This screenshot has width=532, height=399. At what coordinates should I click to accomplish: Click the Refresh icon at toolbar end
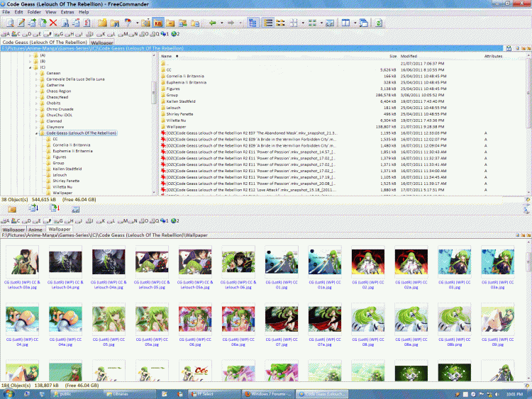[x=379, y=23]
